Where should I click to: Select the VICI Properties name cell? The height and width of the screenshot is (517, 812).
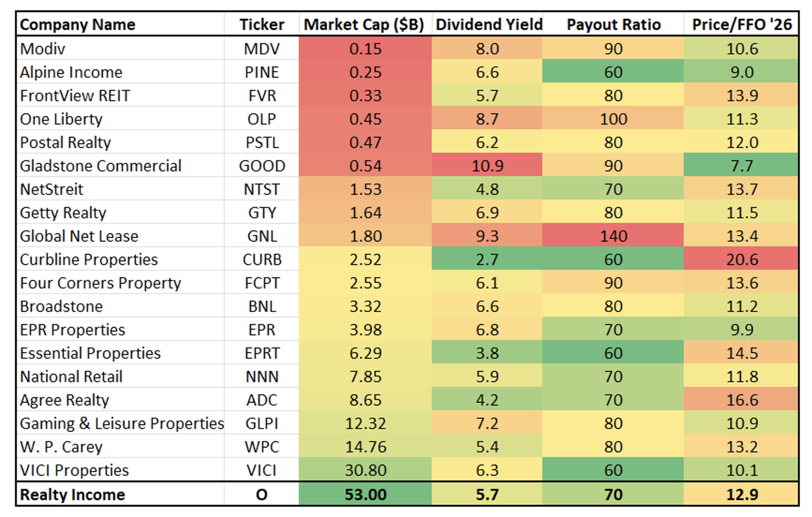click(x=74, y=470)
